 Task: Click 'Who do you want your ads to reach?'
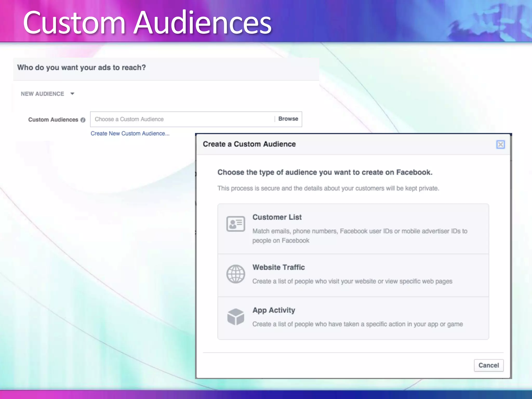tap(82, 68)
